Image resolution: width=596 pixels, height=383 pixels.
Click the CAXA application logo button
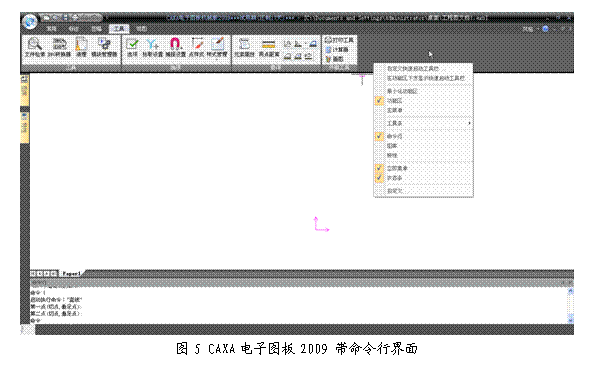click(x=29, y=21)
